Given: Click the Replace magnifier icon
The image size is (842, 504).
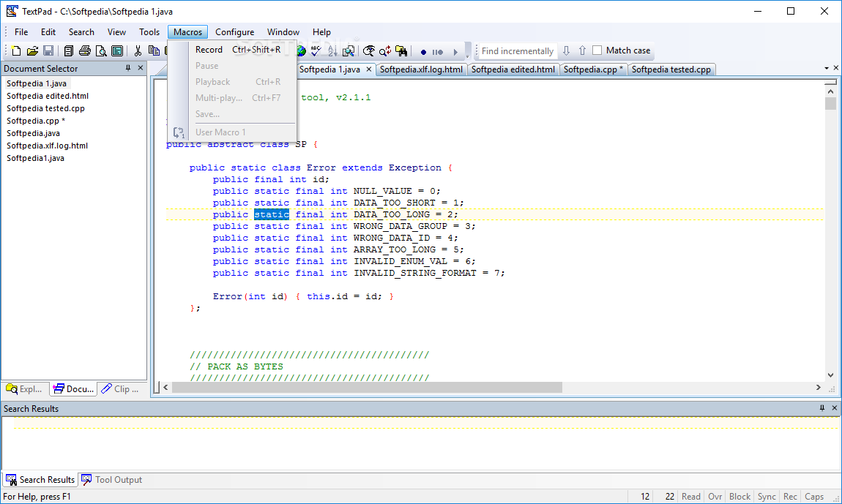Looking at the screenshot, I should [x=385, y=50].
